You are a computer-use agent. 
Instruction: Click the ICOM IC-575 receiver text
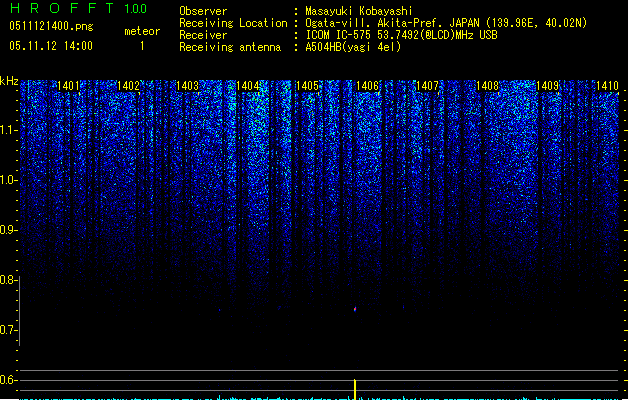click(x=402, y=35)
